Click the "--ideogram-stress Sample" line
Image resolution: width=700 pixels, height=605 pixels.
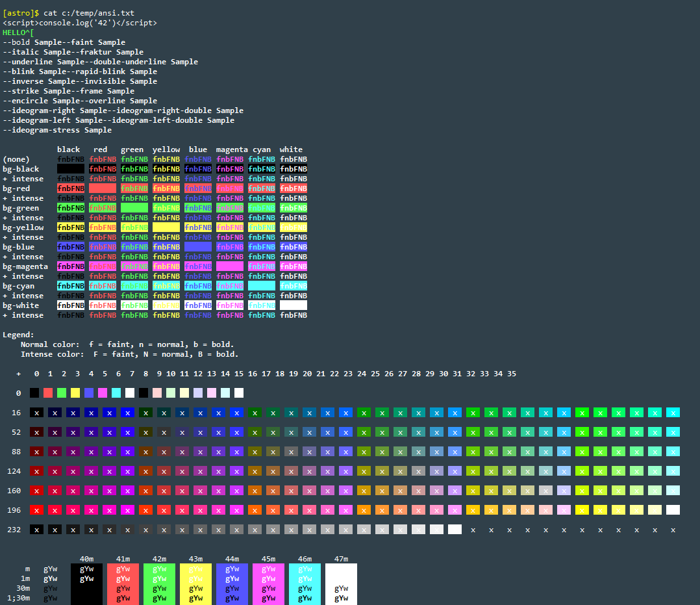coord(57,130)
